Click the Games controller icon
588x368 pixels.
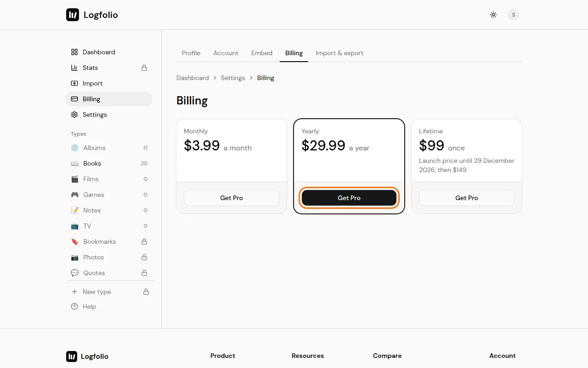(x=75, y=195)
